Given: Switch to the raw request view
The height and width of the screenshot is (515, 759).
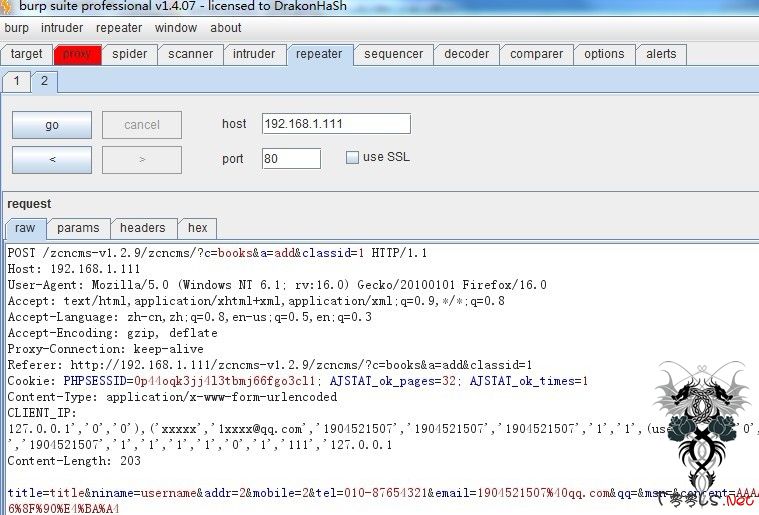Looking at the screenshot, I should point(25,228).
